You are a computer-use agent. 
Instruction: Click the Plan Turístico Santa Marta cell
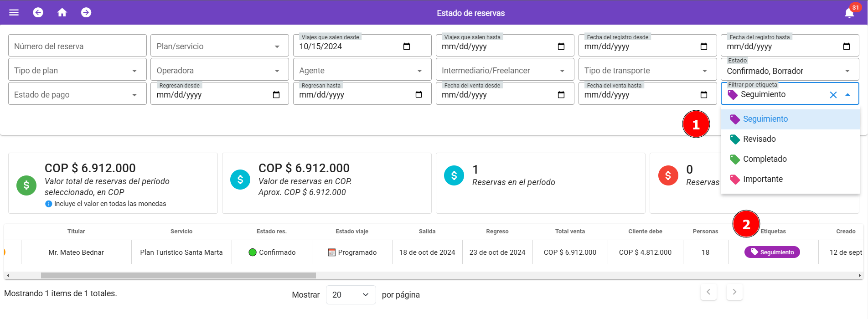pos(181,252)
